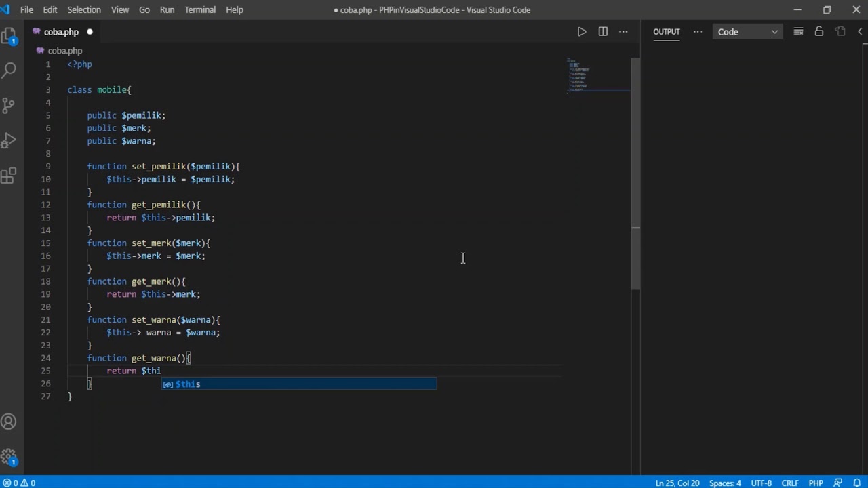Click the unsaved-changes dot on the coba.php tab
This screenshot has width=868, height=488.
coord(90,32)
